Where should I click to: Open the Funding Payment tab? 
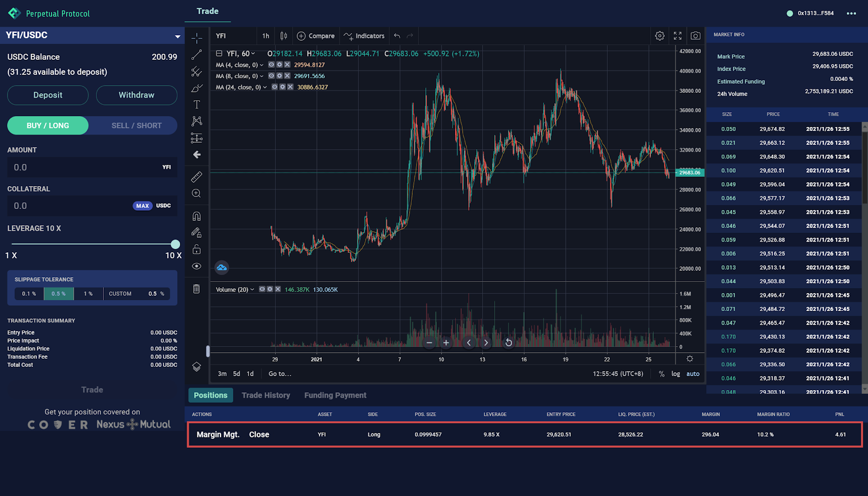coord(335,395)
